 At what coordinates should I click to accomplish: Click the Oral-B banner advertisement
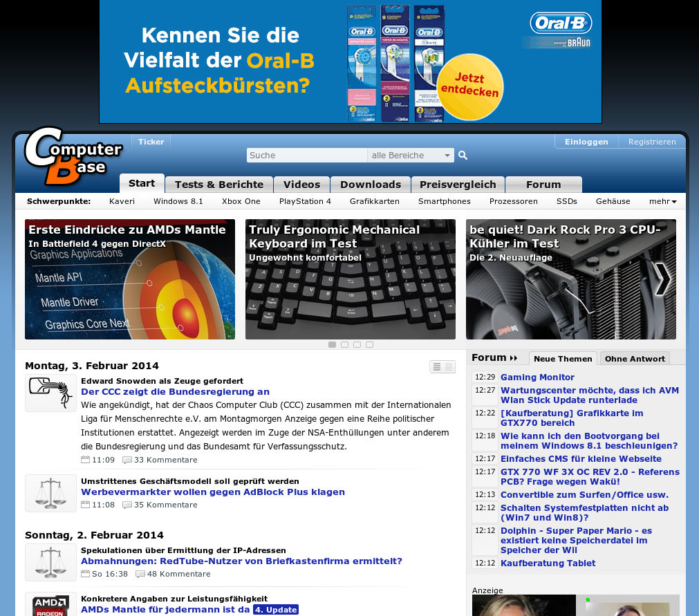point(351,62)
